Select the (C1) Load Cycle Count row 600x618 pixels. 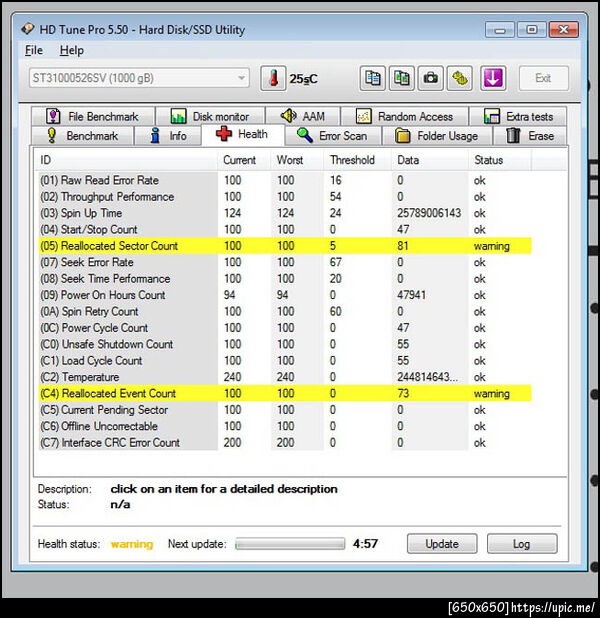[285, 361]
